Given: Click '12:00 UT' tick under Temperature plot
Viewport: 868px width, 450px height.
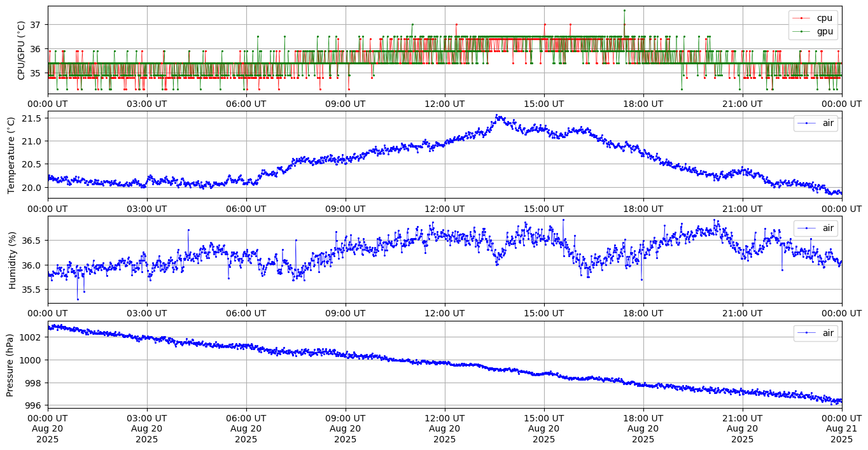Looking at the screenshot, I should coord(445,209).
